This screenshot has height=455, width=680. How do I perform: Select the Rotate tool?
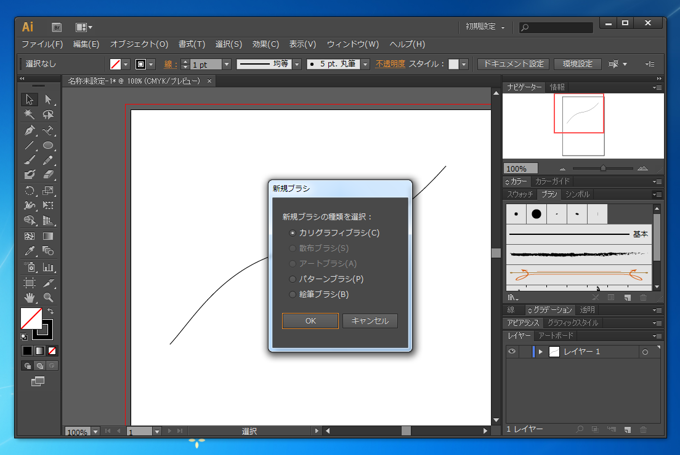(29, 191)
